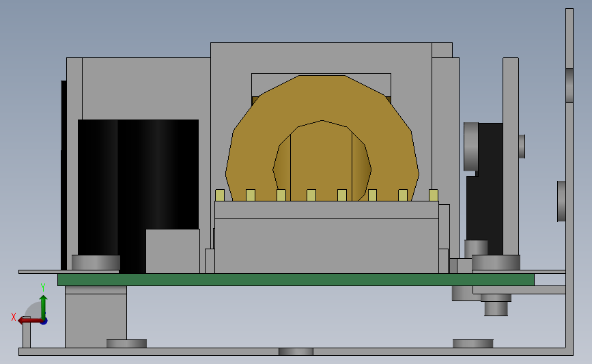Click the red X axis arrow of the triad
This screenshot has width=592, height=364.
[29, 320]
